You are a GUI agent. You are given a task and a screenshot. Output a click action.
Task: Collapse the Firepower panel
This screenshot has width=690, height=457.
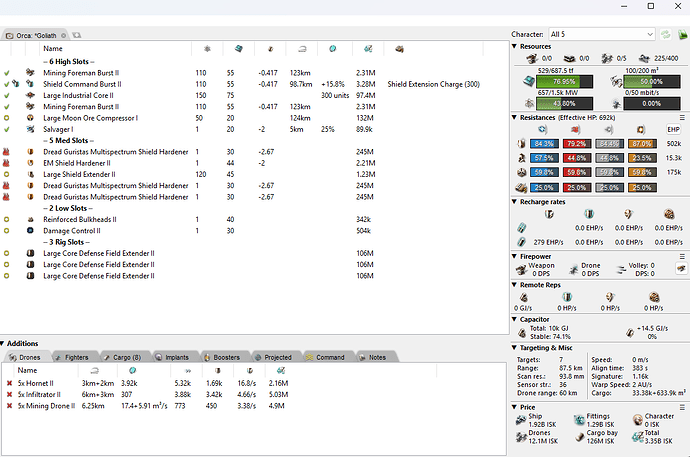(x=514, y=256)
